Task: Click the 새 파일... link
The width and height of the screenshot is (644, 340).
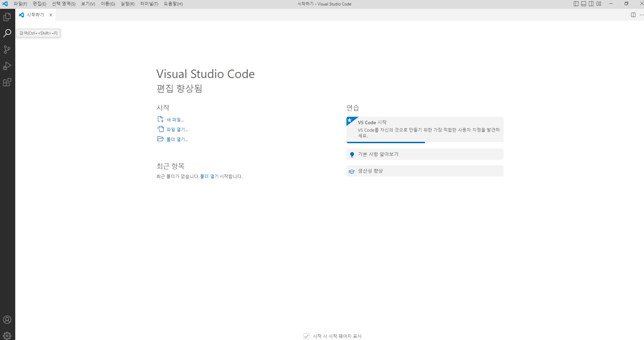Action: pos(175,120)
